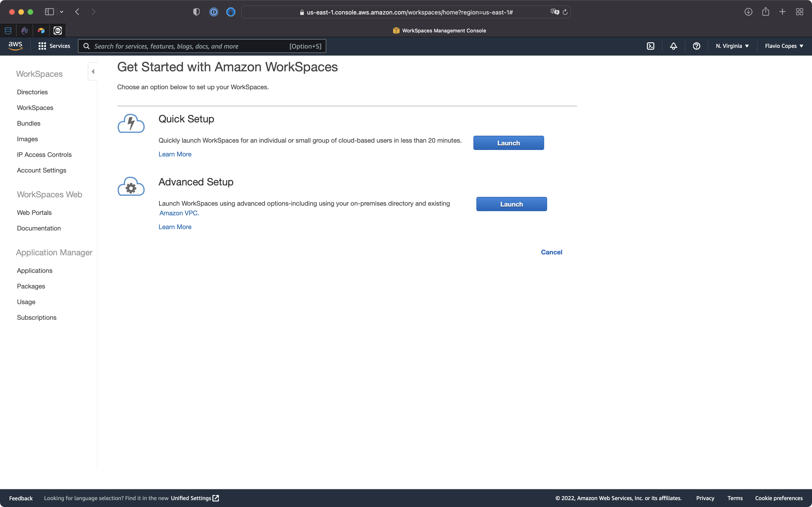This screenshot has height=507, width=812.
Task: Launch the Quick Setup option
Action: point(508,143)
